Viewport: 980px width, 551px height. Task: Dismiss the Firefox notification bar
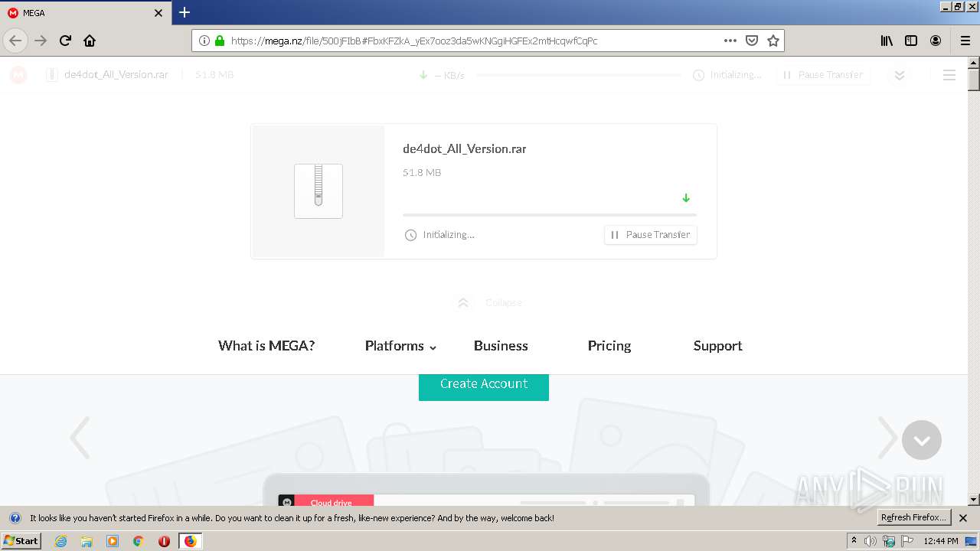(x=963, y=518)
